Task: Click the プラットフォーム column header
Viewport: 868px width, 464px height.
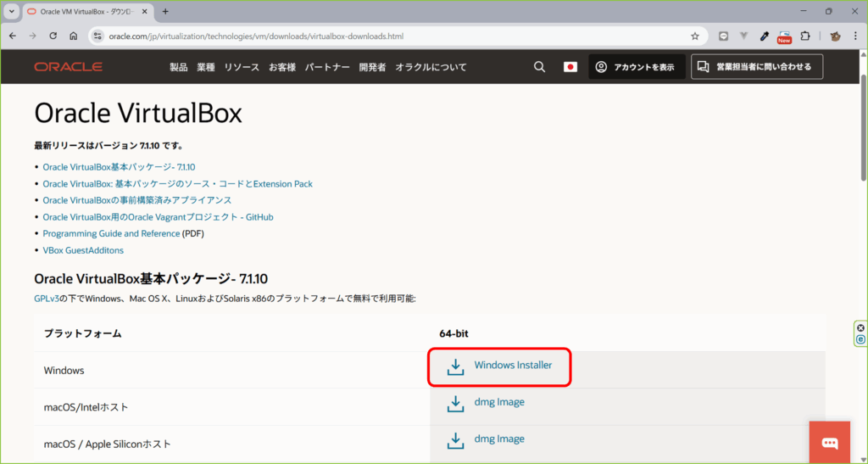Action: (82, 334)
